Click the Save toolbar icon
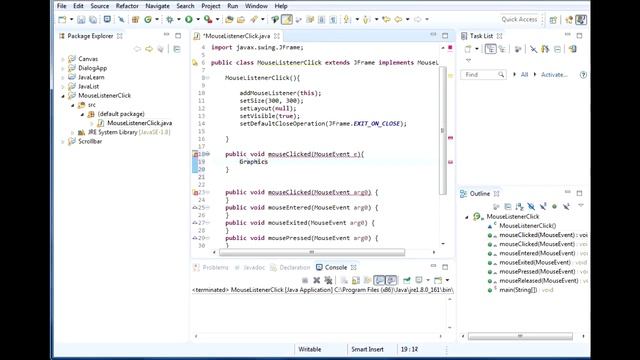 click(81, 19)
